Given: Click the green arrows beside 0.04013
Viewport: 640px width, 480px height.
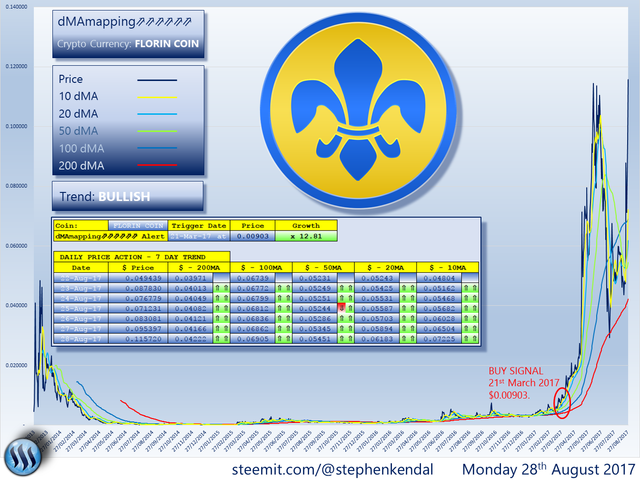Looking at the screenshot, I should pyautogui.click(x=221, y=288).
